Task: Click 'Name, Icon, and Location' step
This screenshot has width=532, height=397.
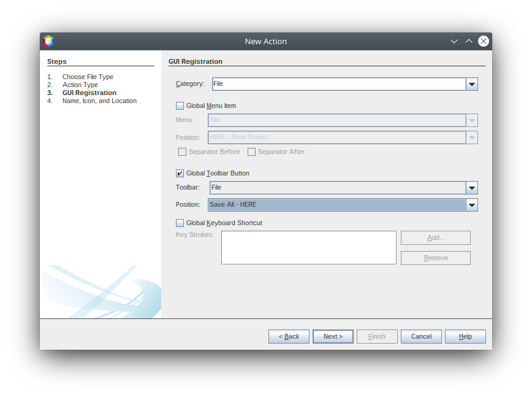Action: click(99, 101)
